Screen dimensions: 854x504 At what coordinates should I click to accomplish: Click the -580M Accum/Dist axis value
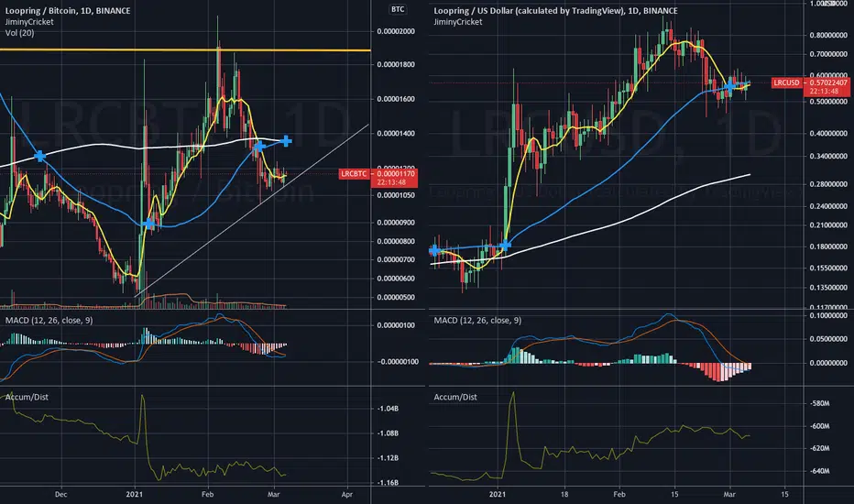[x=820, y=404]
